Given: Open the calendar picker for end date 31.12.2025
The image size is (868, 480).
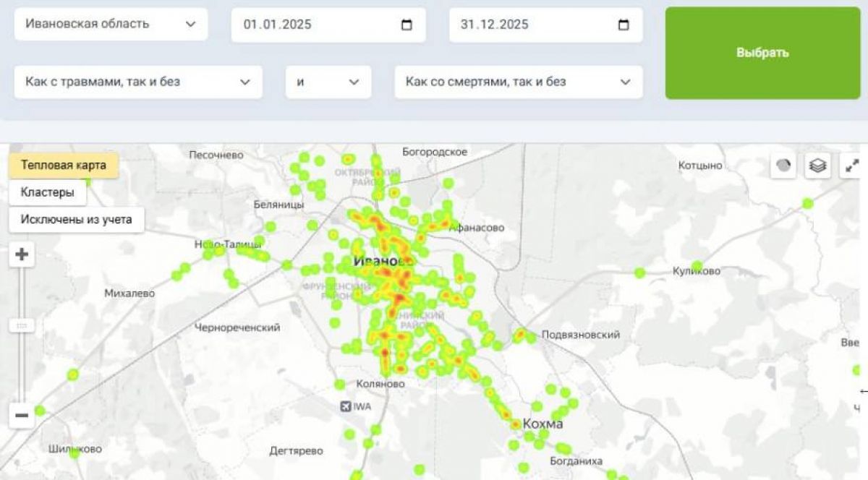Looking at the screenshot, I should (x=624, y=25).
